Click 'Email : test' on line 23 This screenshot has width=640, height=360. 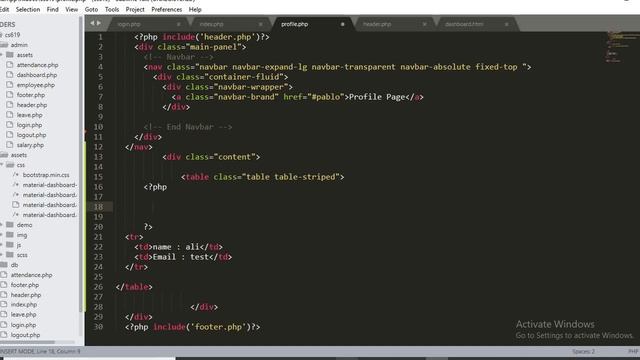point(181,257)
